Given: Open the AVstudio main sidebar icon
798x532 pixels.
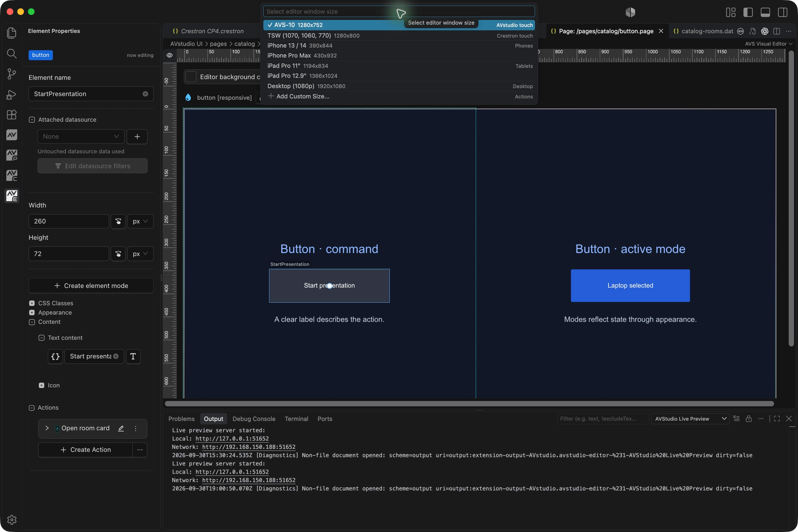Looking at the screenshot, I should [12, 135].
